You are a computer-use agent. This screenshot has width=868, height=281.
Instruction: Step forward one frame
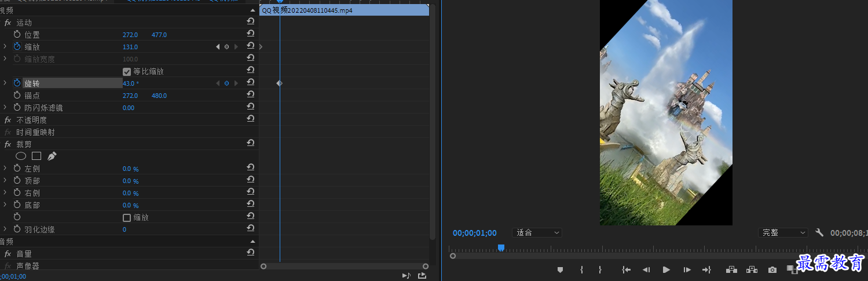click(687, 270)
